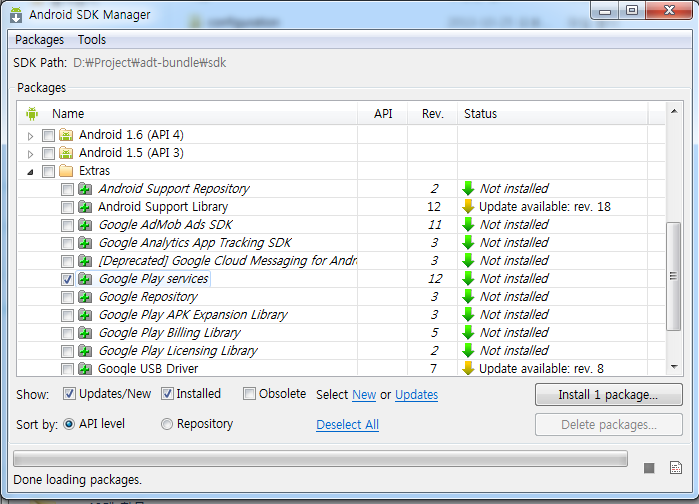Click the package icon beside Google USB Driver
The width and height of the screenshot is (699, 504).
pos(85,369)
